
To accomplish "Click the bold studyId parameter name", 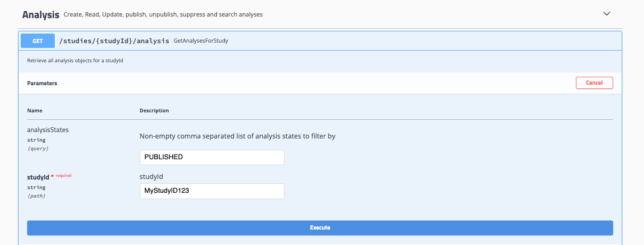I will [x=38, y=177].
